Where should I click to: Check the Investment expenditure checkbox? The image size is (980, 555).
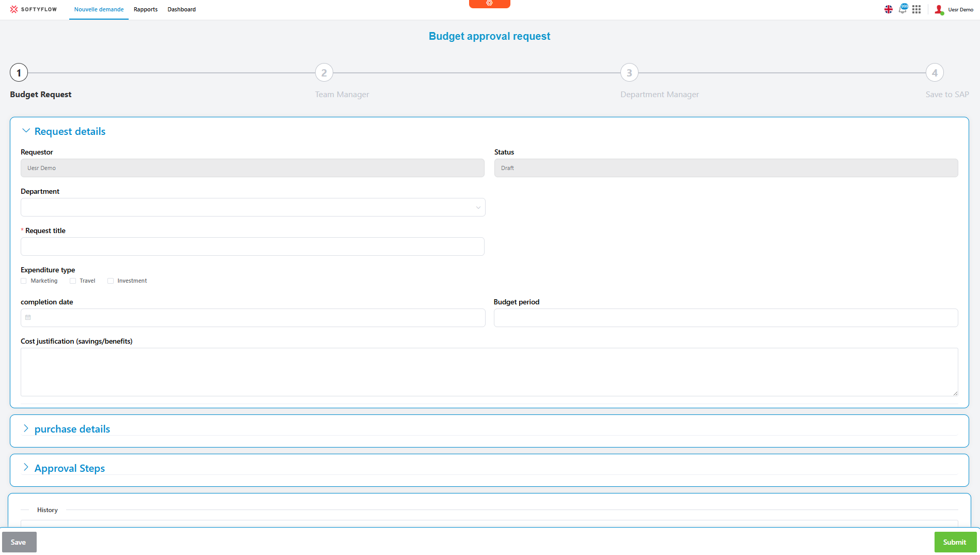(111, 281)
